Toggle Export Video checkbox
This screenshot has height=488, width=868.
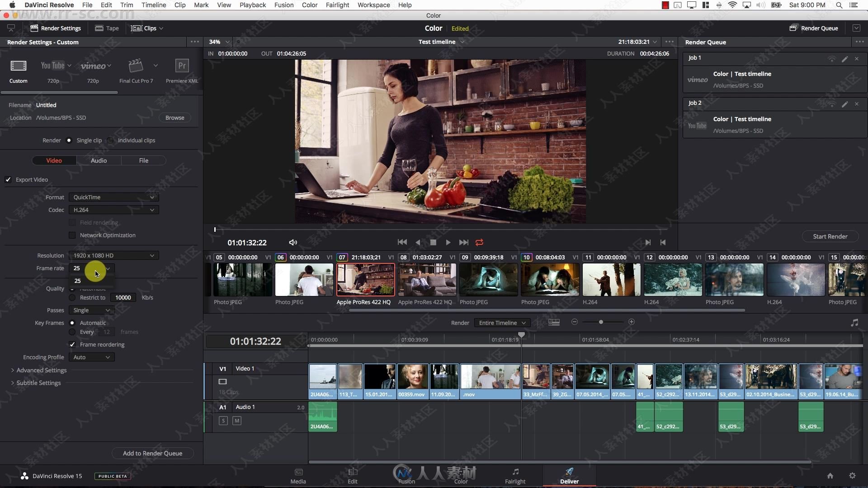click(x=8, y=179)
